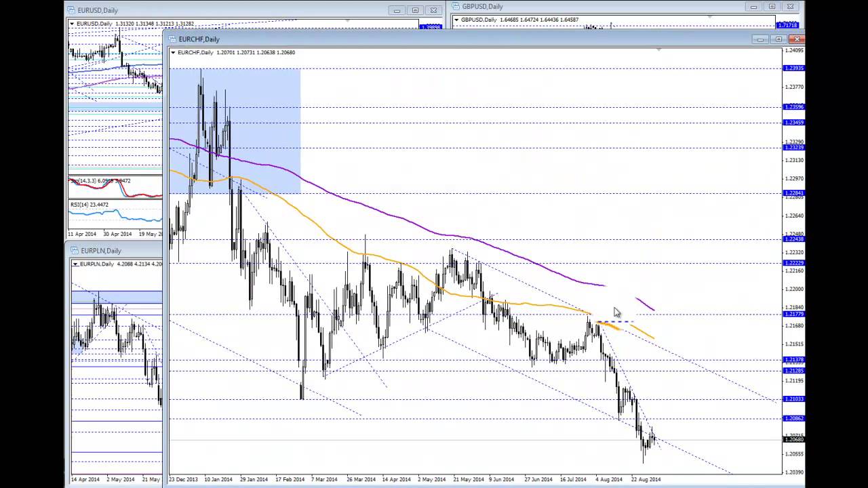Open the triangle dropdown beside EURPLN,Daily info text
Image resolution: width=868 pixels, height=488 pixels.
(x=76, y=264)
